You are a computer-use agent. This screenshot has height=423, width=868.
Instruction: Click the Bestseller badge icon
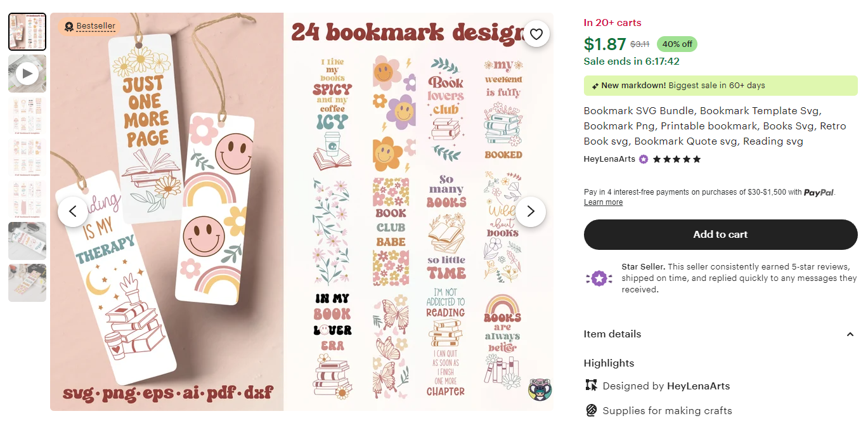pos(69,27)
